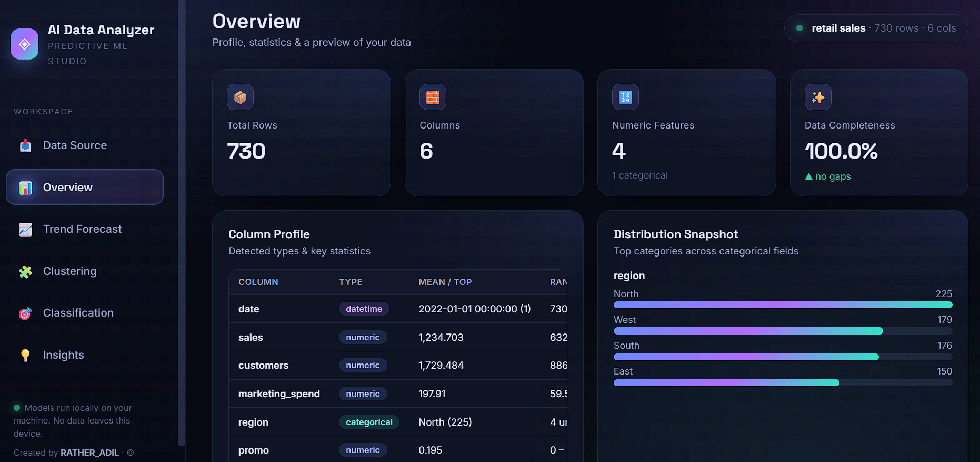Click the categorical type badge
Screen dimensions: 980x462
369,422
